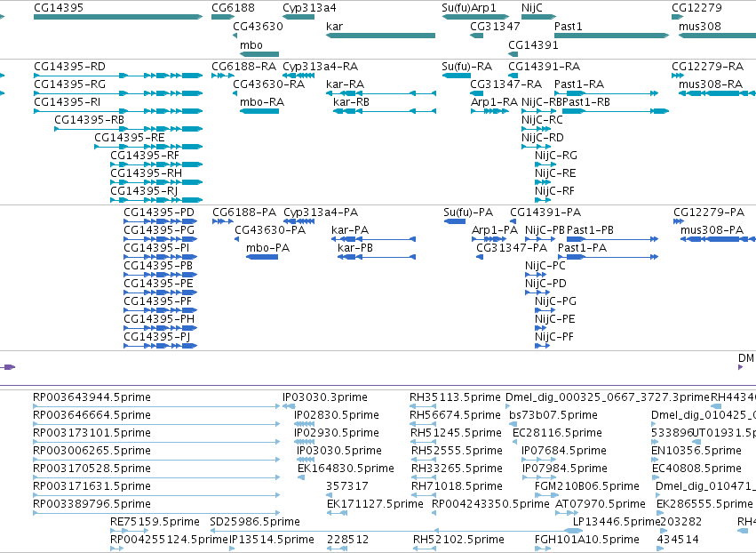Viewport: 756px width, 553px height.
Task: Select the Cyp313a4 gene label
Action: pyautogui.click(x=309, y=8)
